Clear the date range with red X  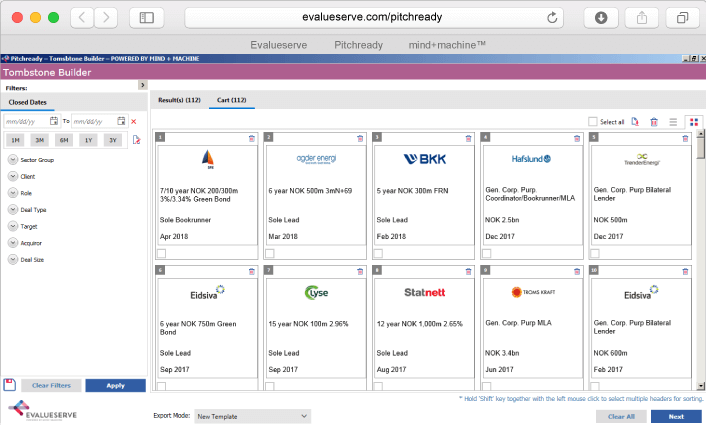[x=134, y=121]
